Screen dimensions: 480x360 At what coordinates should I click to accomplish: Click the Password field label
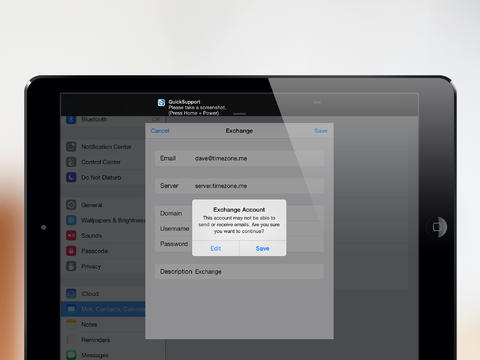174,244
